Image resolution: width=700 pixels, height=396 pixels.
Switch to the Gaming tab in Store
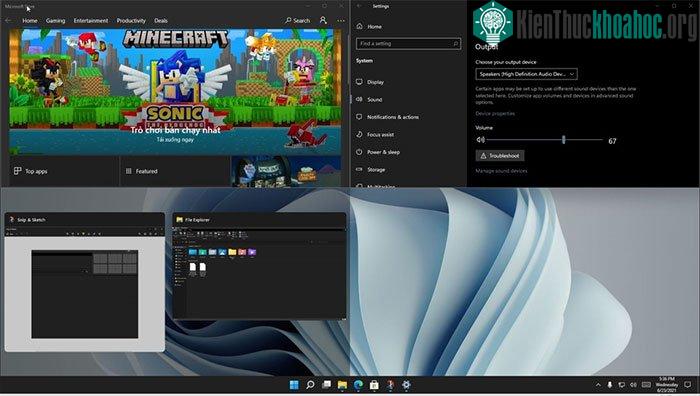[55, 21]
